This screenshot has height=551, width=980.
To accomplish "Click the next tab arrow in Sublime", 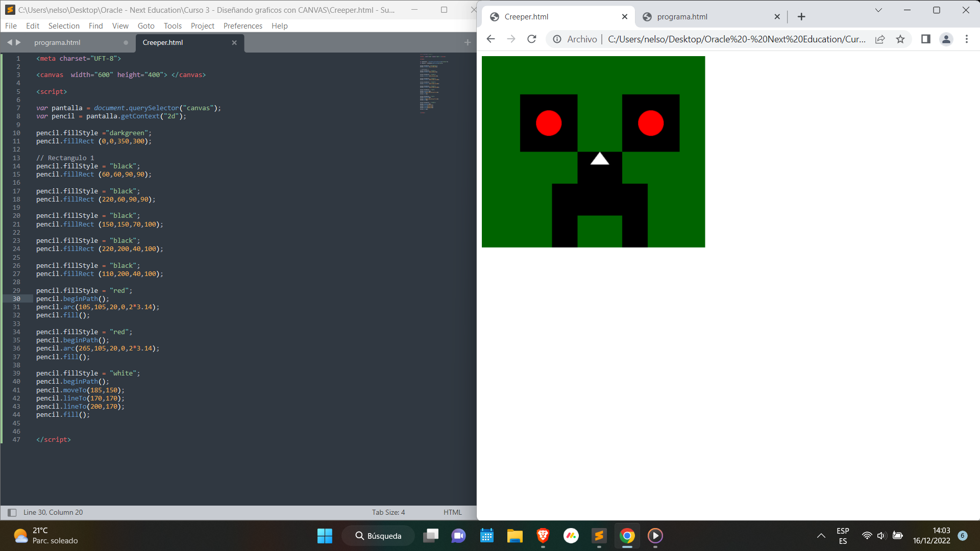I will pos(18,43).
